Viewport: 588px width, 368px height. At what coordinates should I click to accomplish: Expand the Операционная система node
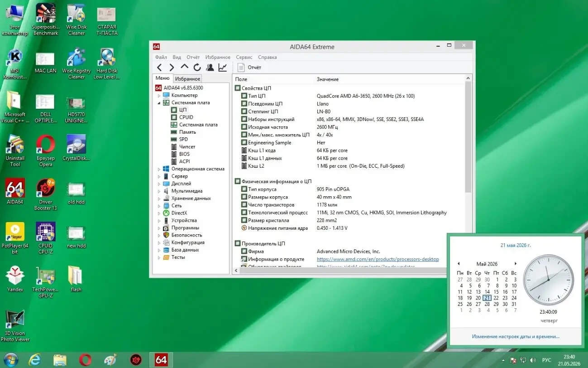pos(159,169)
